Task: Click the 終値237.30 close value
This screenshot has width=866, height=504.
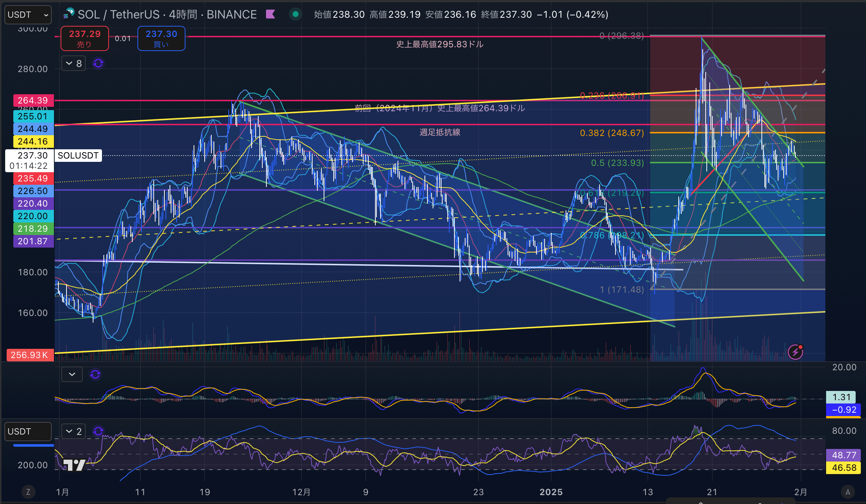Action: click(x=507, y=14)
